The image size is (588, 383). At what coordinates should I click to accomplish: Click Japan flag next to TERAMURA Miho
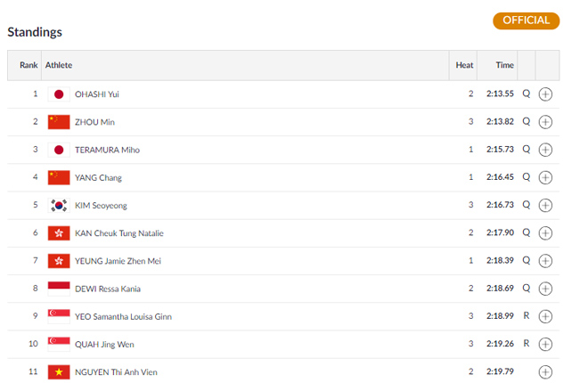(59, 150)
